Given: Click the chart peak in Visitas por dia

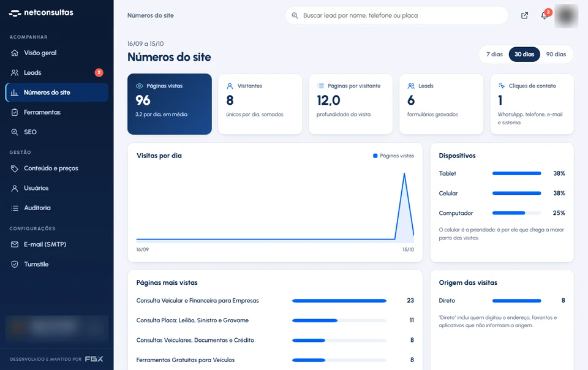Looking at the screenshot, I should 404,174.
